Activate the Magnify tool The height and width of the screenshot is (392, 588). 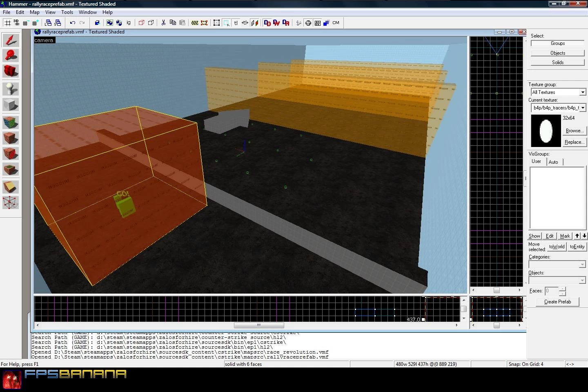tap(11, 56)
